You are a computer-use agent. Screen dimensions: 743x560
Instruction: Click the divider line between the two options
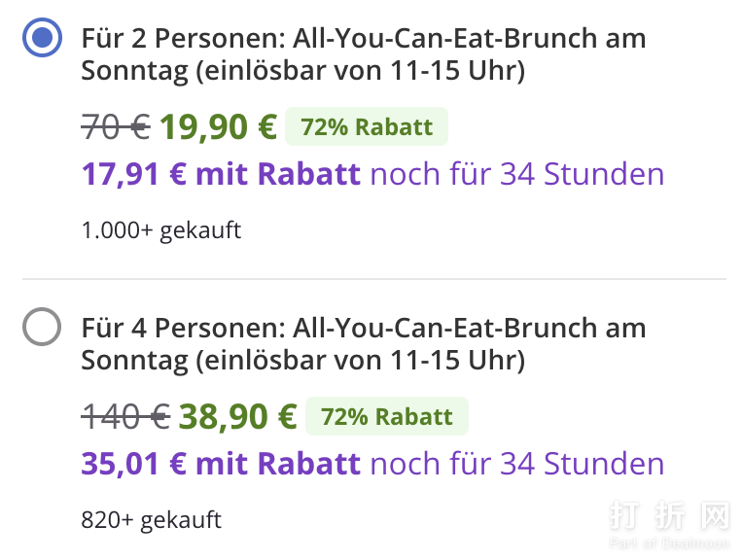pos(373,279)
